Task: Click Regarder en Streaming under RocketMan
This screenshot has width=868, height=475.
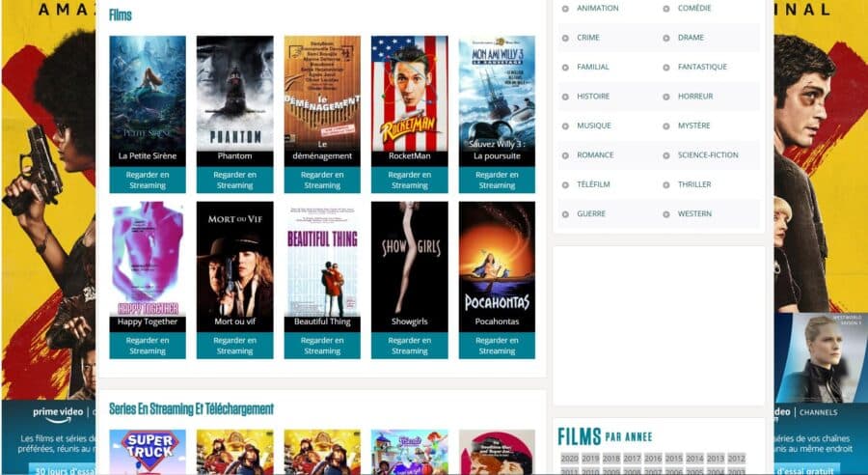Action: 410,181
